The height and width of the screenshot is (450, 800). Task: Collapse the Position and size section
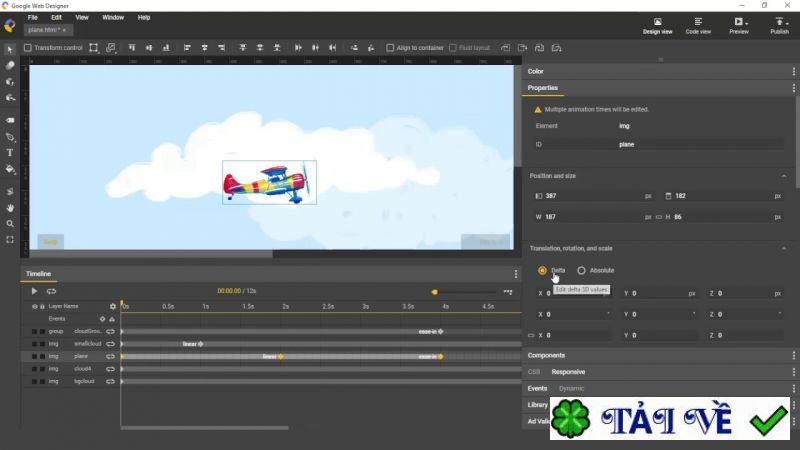pyautogui.click(x=783, y=176)
